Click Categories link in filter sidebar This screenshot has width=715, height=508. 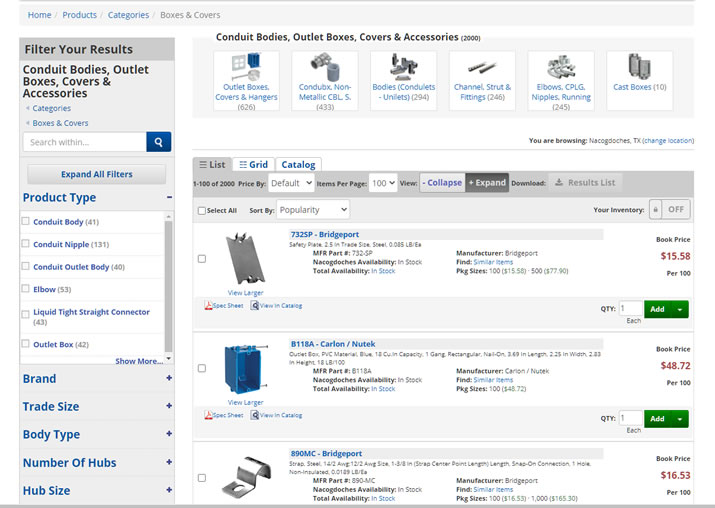click(52, 108)
